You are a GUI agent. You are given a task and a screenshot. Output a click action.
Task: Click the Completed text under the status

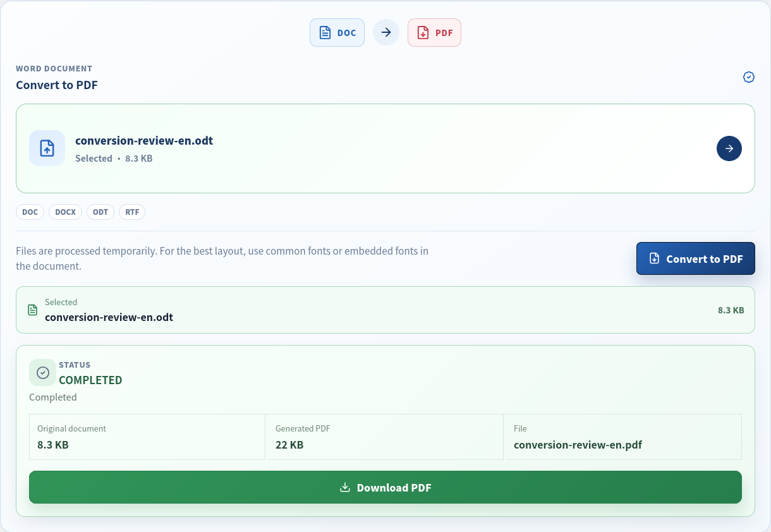(x=53, y=397)
